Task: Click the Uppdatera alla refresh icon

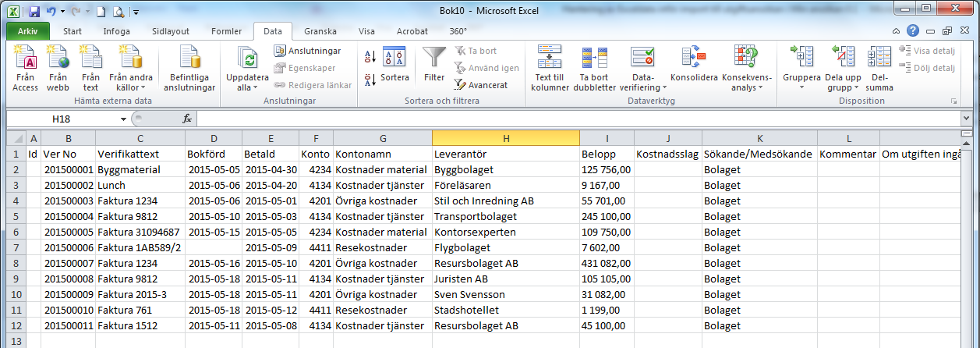Action: [247, 59]
